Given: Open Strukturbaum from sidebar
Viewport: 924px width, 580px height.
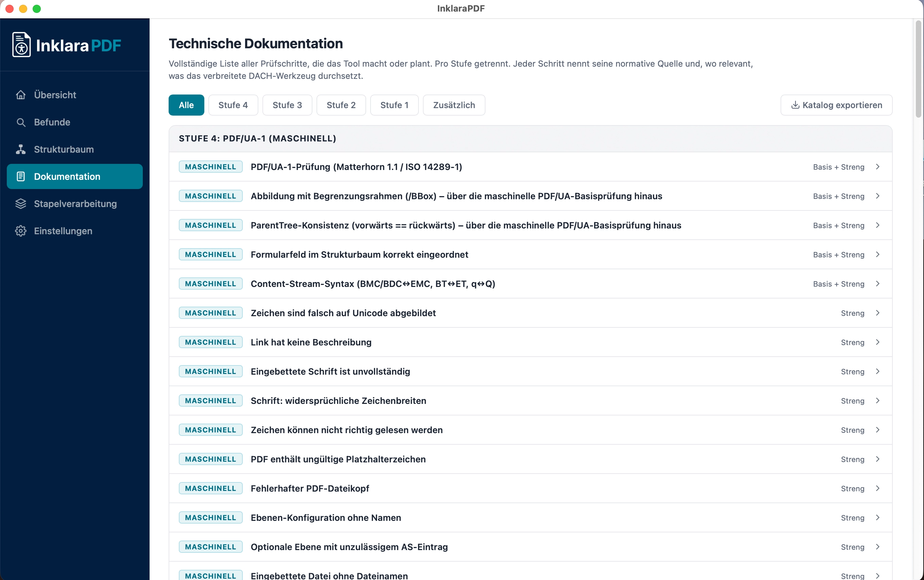Looking at the screenshot, I should click(75, 149).
